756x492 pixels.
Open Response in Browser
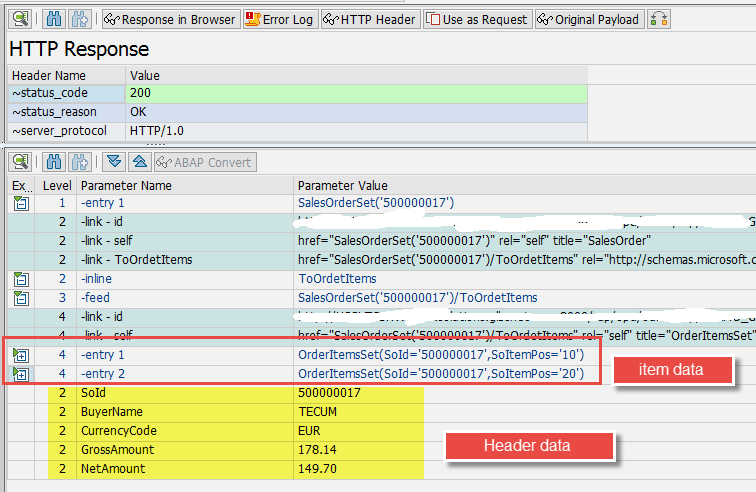(x=171, y=19)
